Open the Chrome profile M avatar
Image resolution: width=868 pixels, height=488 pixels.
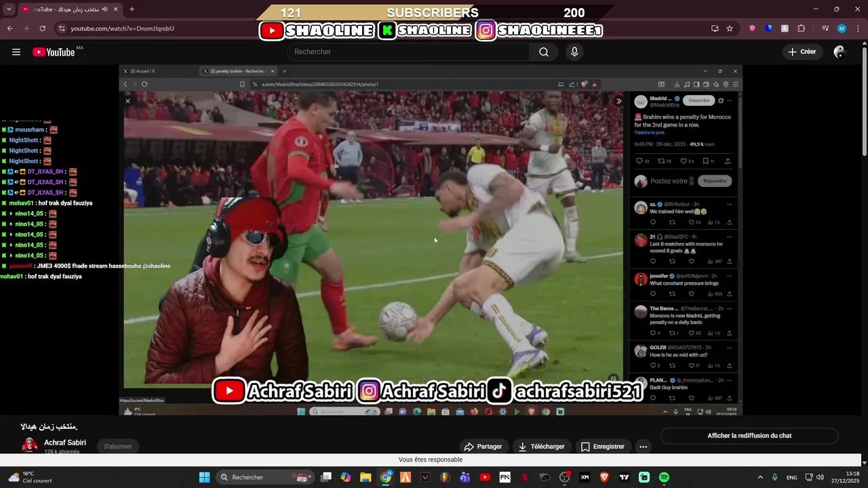pyautogui.click(x=842, y=28)
